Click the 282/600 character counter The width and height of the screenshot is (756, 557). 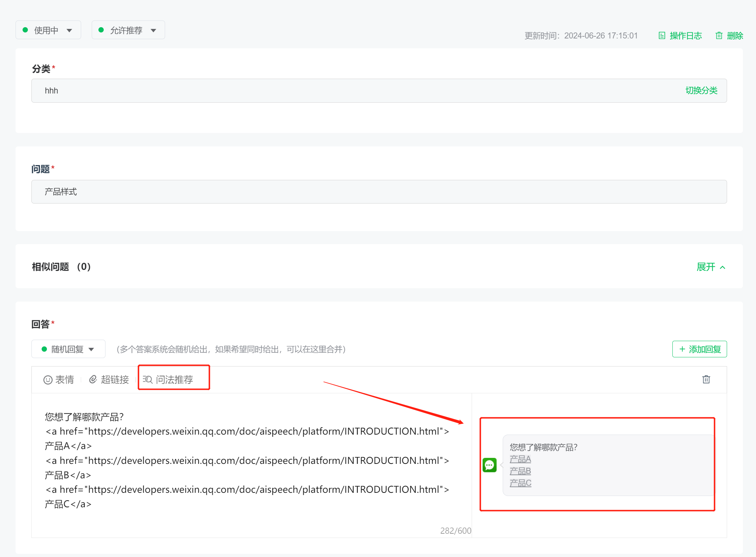[x=455, y=531]
